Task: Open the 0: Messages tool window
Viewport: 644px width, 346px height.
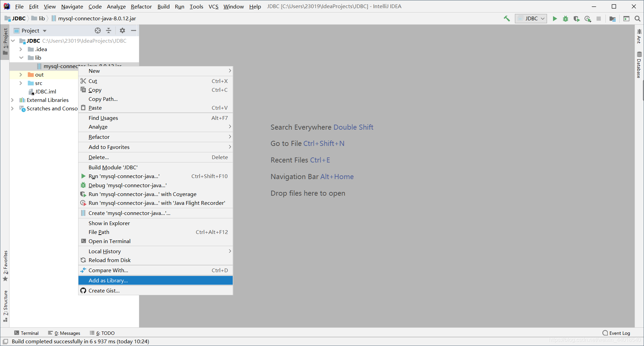Action: click(64, 333)
